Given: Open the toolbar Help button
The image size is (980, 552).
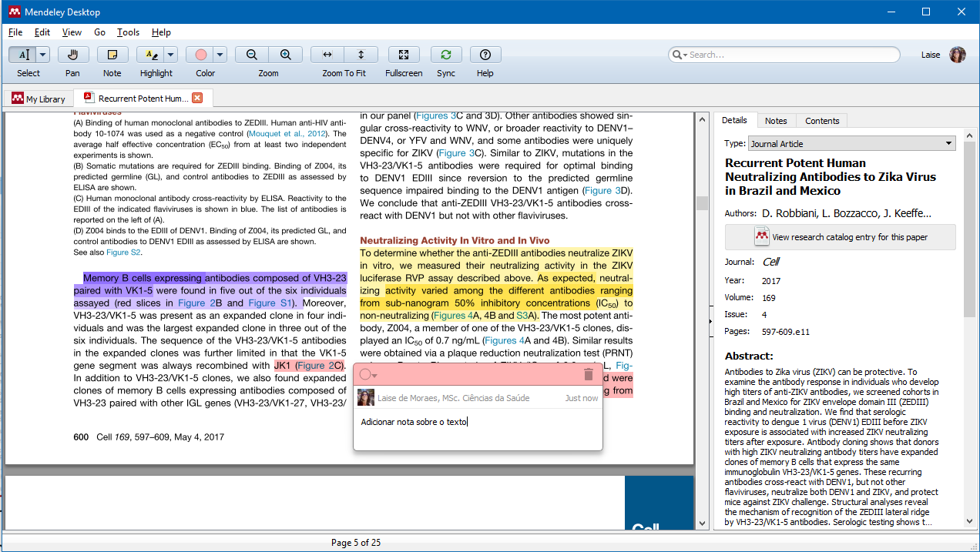Looking at the screenshot, I should tap(485, 55).
